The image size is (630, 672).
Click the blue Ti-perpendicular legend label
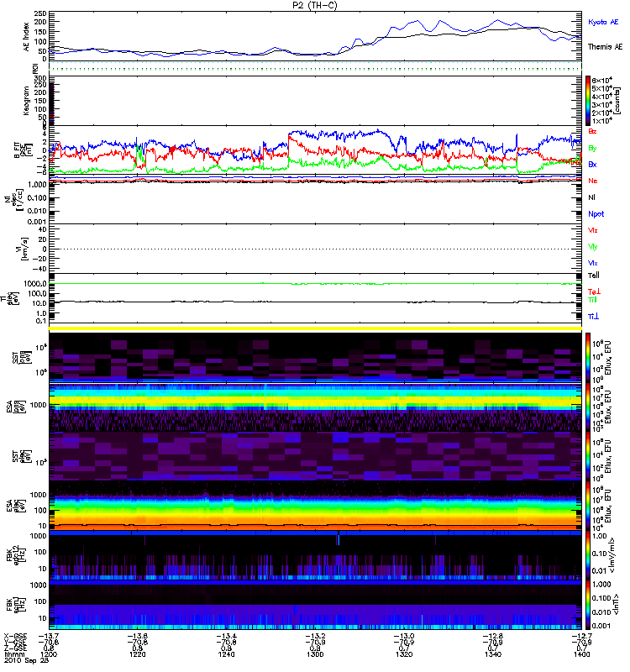593,317
